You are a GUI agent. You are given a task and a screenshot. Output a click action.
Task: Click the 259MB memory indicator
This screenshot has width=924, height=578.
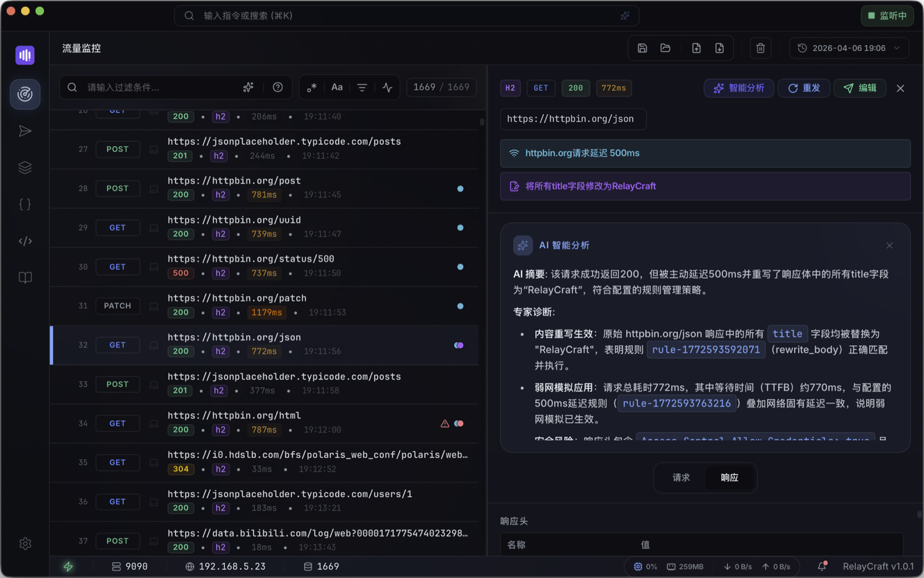pyautogui.click(x=685, y=566)
